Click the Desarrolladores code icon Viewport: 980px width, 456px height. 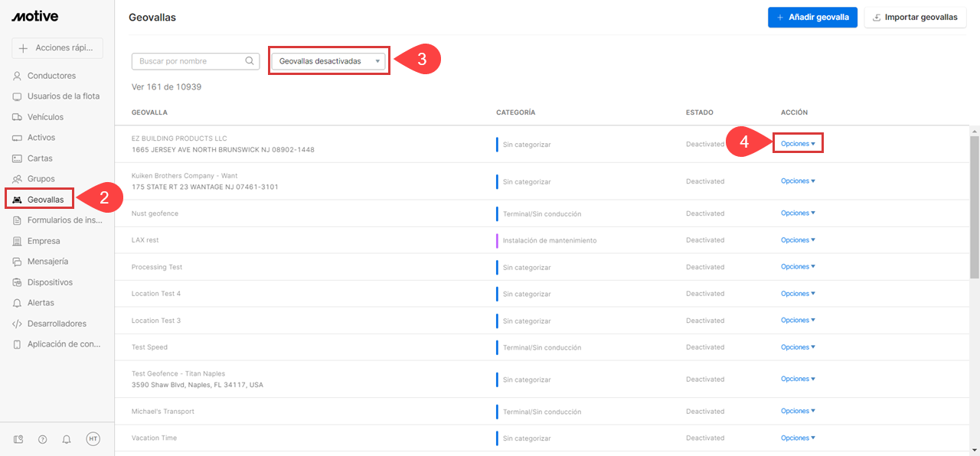click(x=17, y=324)
